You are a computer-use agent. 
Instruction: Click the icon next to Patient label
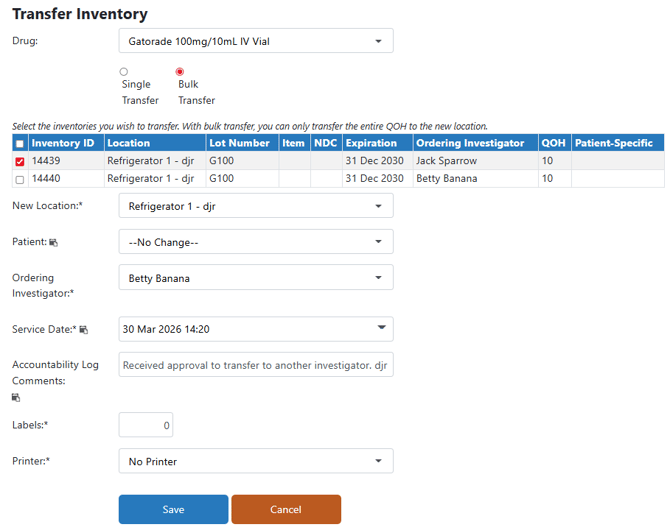click(x=53, y=242)
